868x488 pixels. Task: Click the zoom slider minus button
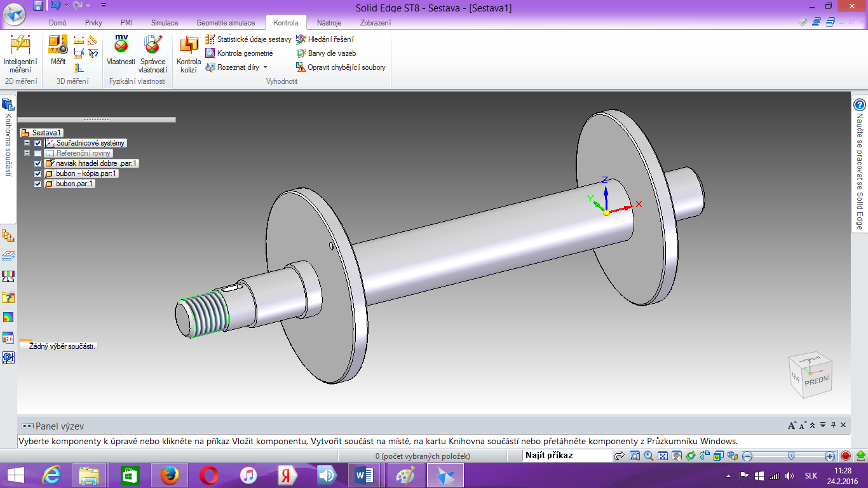(747, 456)
